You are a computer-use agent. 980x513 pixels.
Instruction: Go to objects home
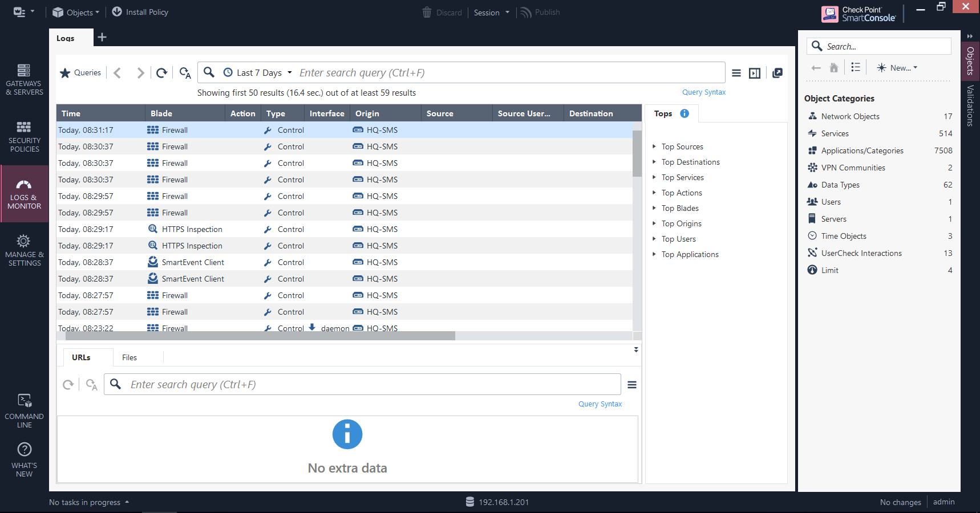pos(833,68)
